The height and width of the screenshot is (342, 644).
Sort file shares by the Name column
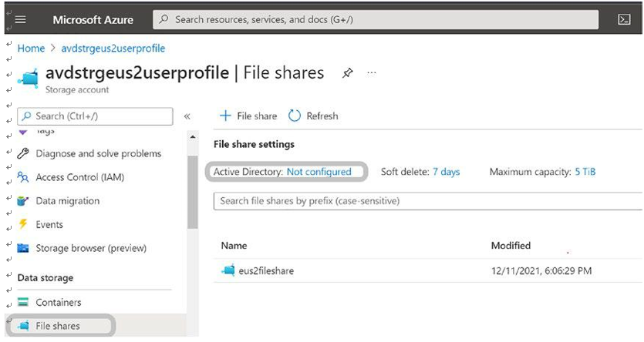click(234, 246)
